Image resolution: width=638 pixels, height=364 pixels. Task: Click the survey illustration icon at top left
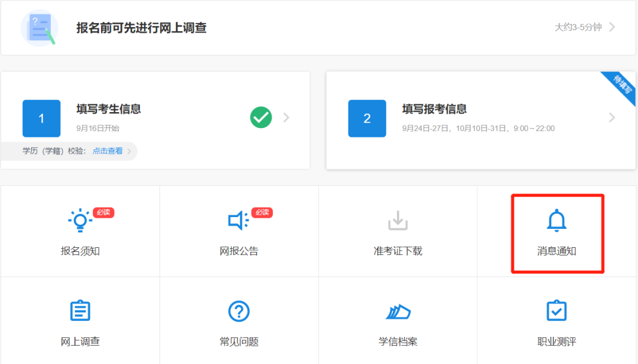click(x=40, y=27)
